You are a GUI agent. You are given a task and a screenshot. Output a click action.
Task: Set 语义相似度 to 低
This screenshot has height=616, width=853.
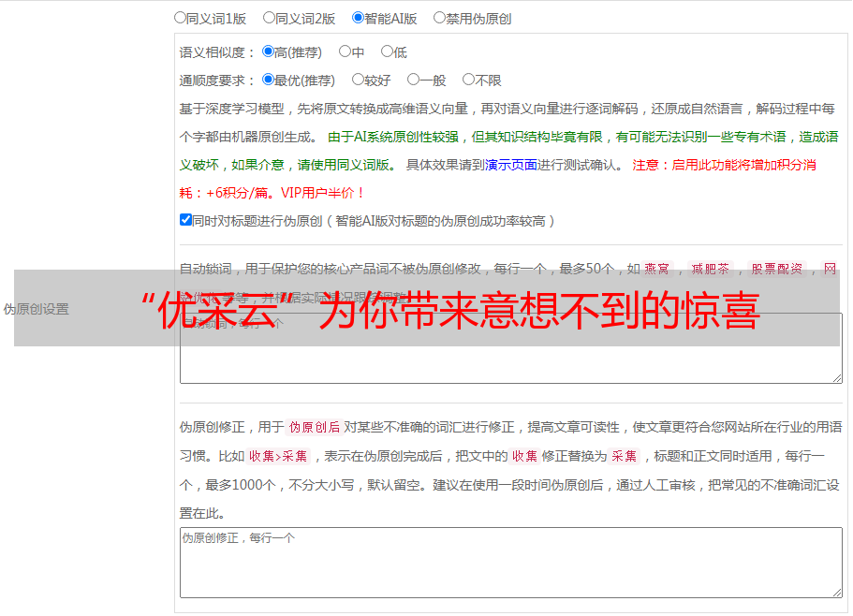(387, 51)
